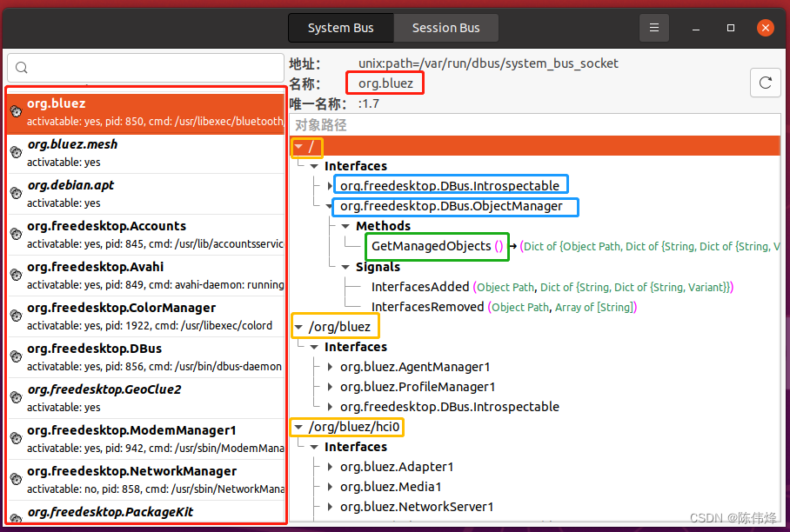Collapse the Signals node
The height and width of the screenshot is (532, 790).
click(x=345, y=267)
